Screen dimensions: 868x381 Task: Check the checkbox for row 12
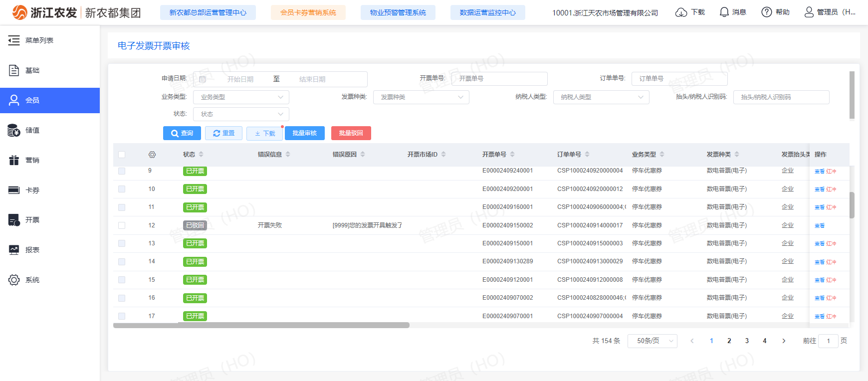[122, 225]
